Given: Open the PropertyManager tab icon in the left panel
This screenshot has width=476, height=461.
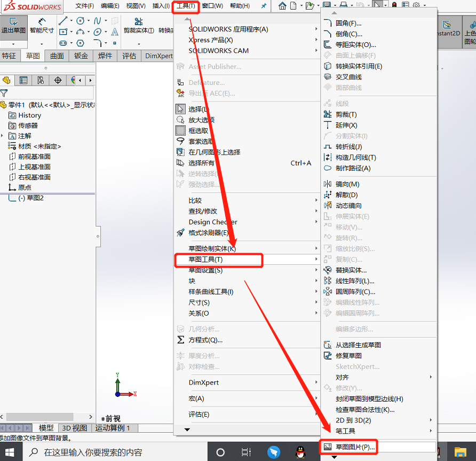Looking at the screenshot, I should (x=23, y=80).
